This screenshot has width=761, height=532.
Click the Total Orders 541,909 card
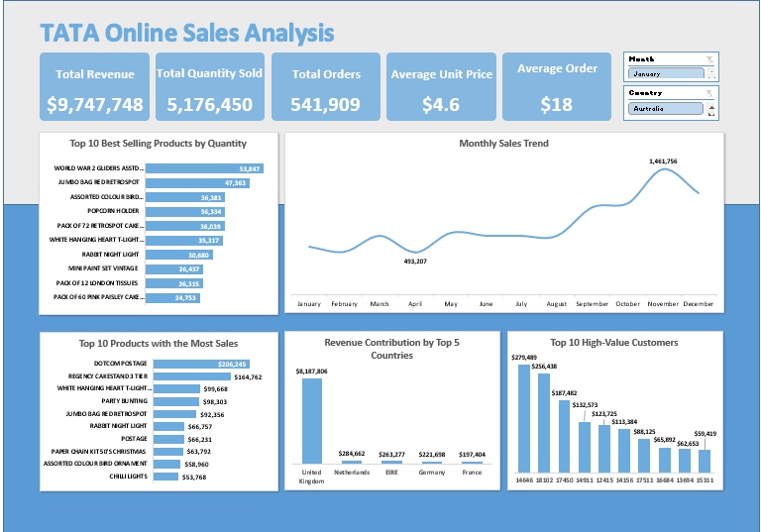[326, 87]
